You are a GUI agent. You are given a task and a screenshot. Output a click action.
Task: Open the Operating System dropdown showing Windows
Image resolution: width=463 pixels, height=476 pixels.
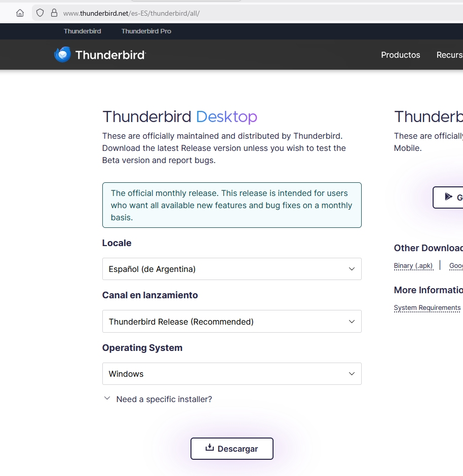tap(231, 374)
